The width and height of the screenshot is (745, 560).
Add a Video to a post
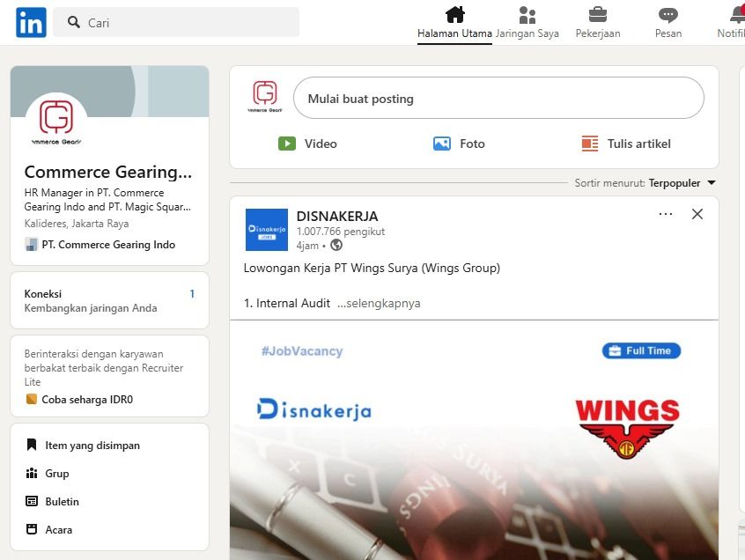point(307,144)
